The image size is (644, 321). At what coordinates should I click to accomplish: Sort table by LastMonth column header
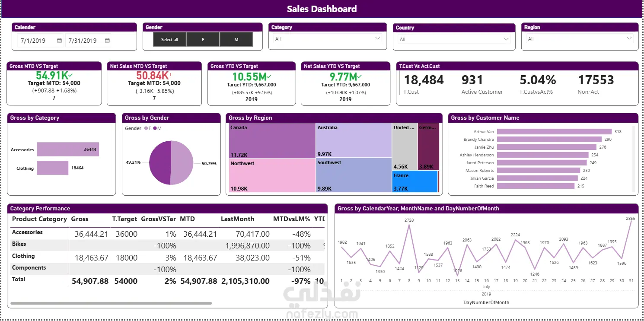(237, 219)
